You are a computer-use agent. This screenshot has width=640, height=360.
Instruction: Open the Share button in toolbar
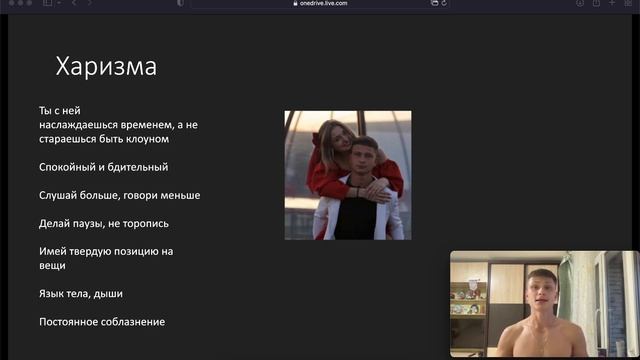(x=596, y=3)
